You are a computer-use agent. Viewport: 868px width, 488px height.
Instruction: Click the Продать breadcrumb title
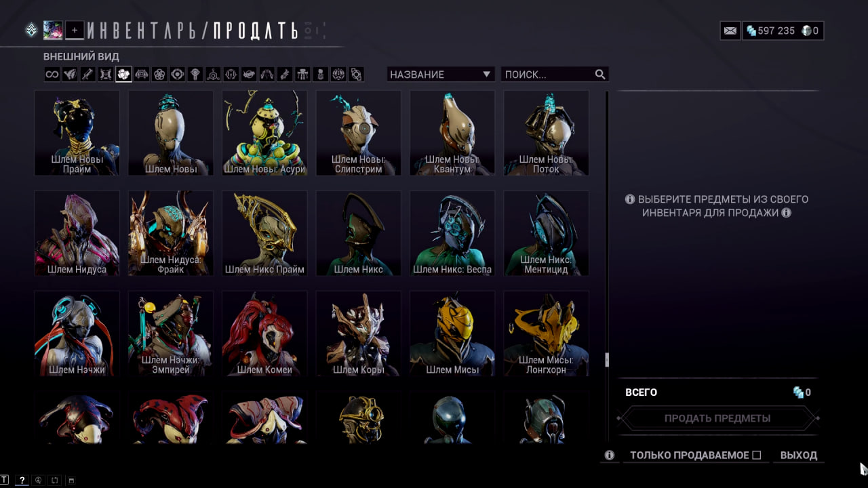tap(256, 30)
